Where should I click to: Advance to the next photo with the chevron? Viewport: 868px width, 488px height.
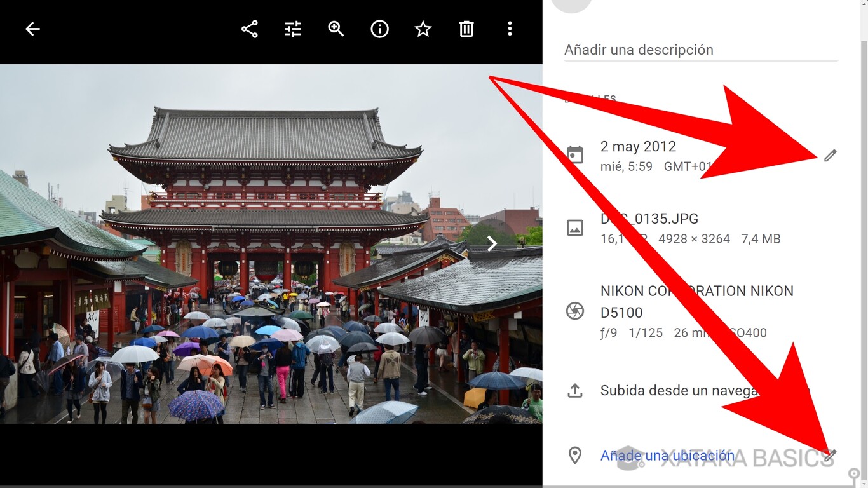pos(491,243)
